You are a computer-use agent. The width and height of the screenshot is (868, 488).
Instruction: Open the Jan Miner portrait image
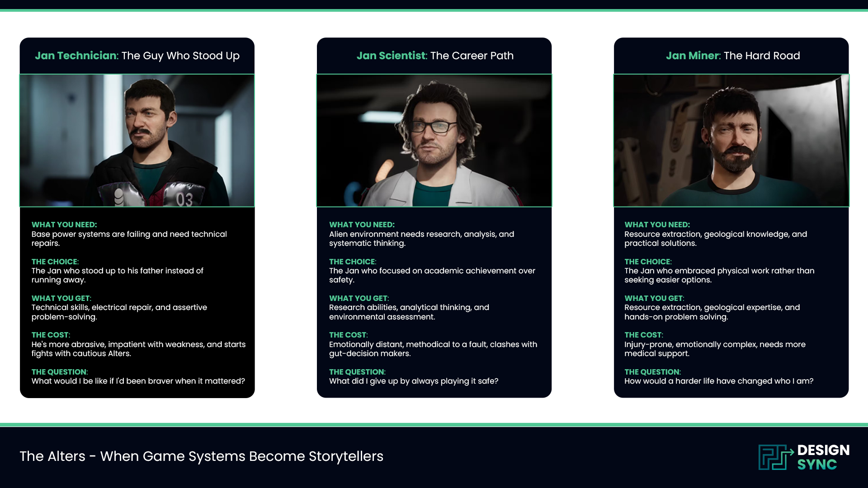(731, 140)
